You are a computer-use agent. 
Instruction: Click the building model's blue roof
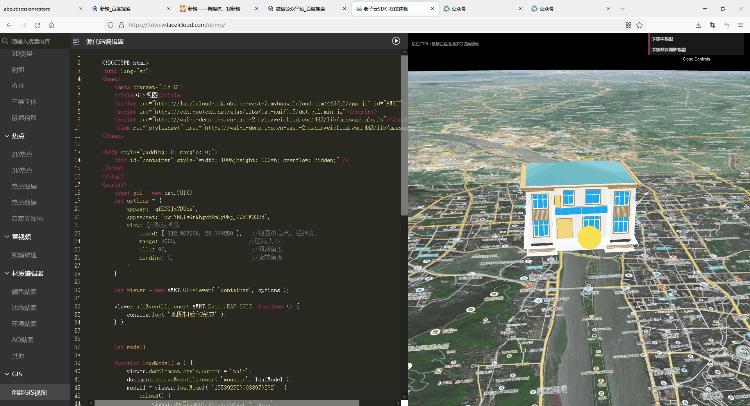tap(579, 173)
